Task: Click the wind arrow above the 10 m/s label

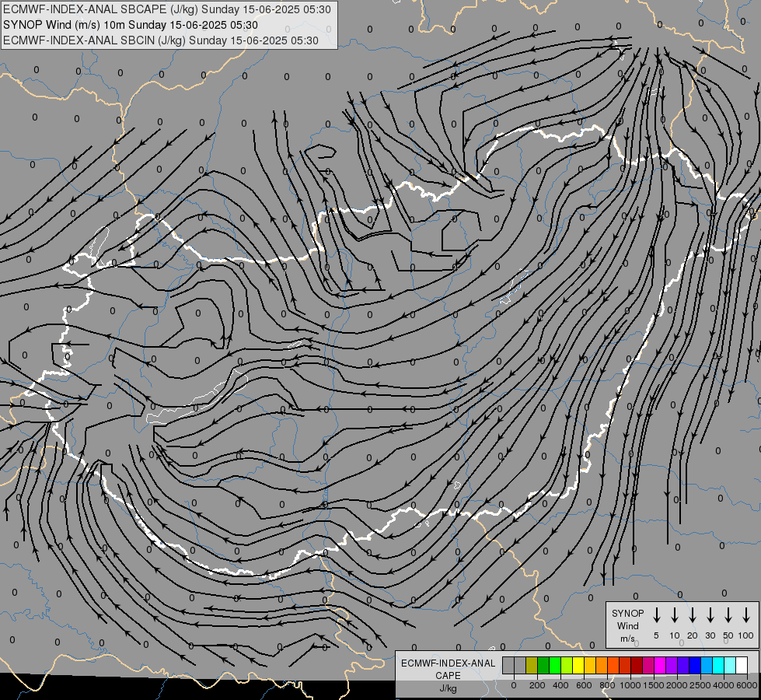Action: pos(674,615)
